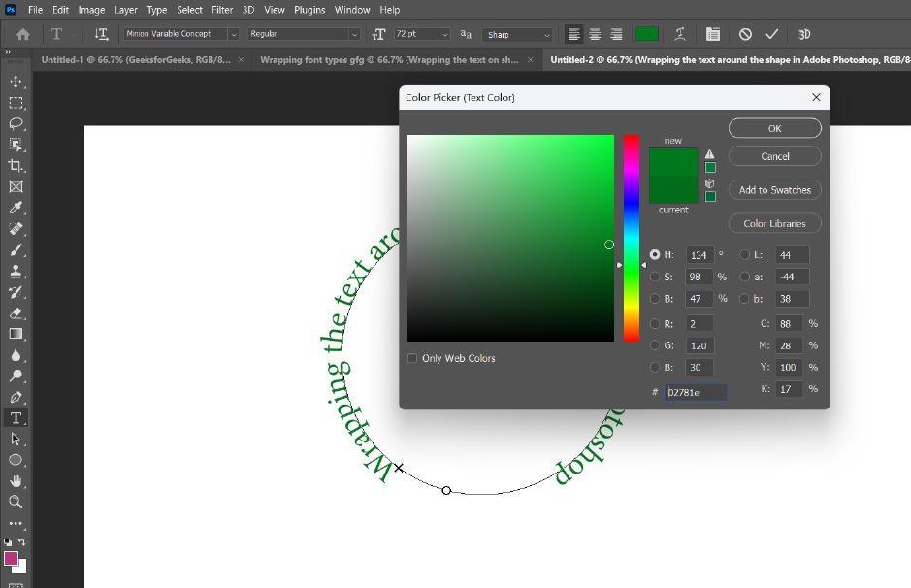
Task: Select the Lasso tool
Action: [x=16, y=123]
